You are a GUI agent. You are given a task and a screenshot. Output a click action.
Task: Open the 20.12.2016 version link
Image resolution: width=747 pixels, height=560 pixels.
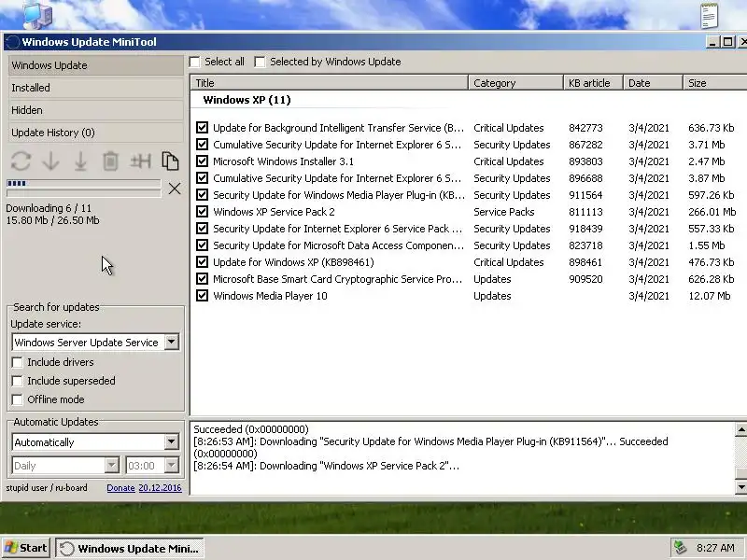tap(160, 487)
